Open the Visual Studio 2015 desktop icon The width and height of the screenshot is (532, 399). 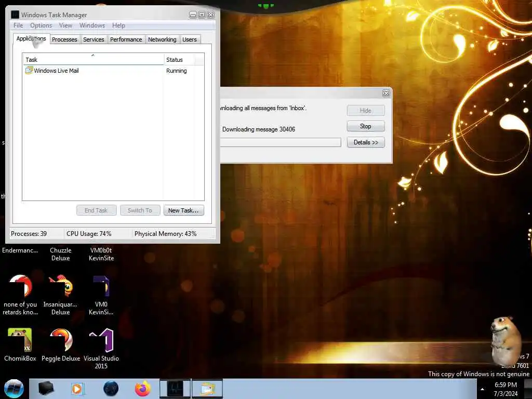101,349
